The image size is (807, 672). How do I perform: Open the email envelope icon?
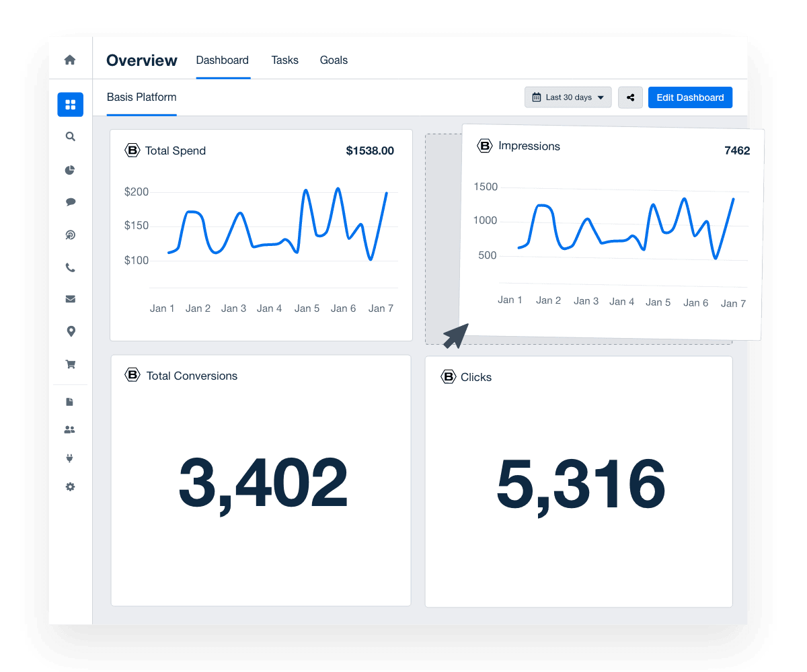[x=70, y=298]
